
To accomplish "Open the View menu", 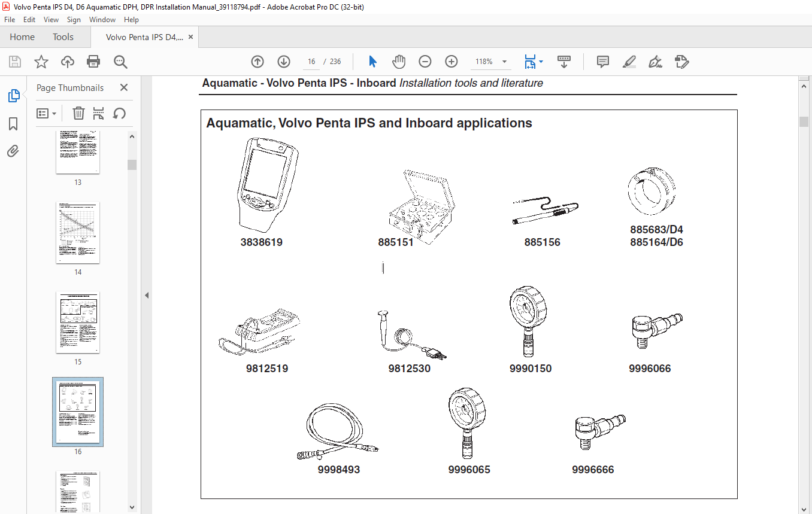I will (x=51, y=20).
